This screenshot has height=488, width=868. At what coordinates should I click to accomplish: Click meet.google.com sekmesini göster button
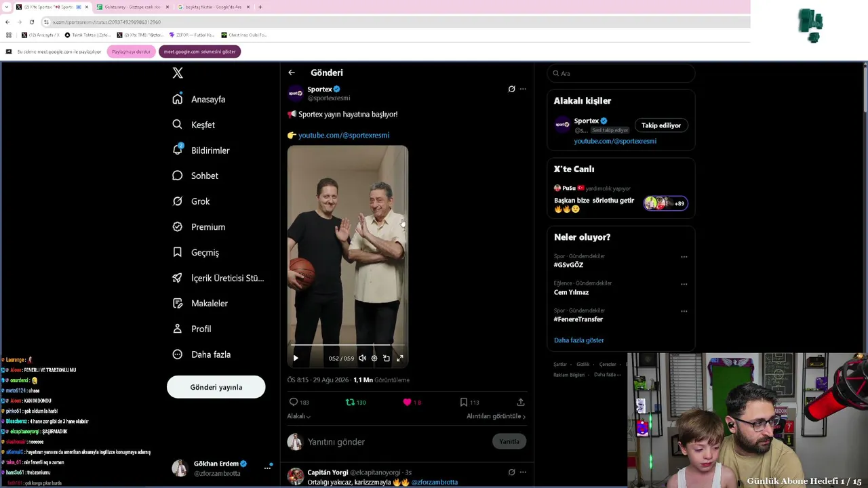[199, 52]
